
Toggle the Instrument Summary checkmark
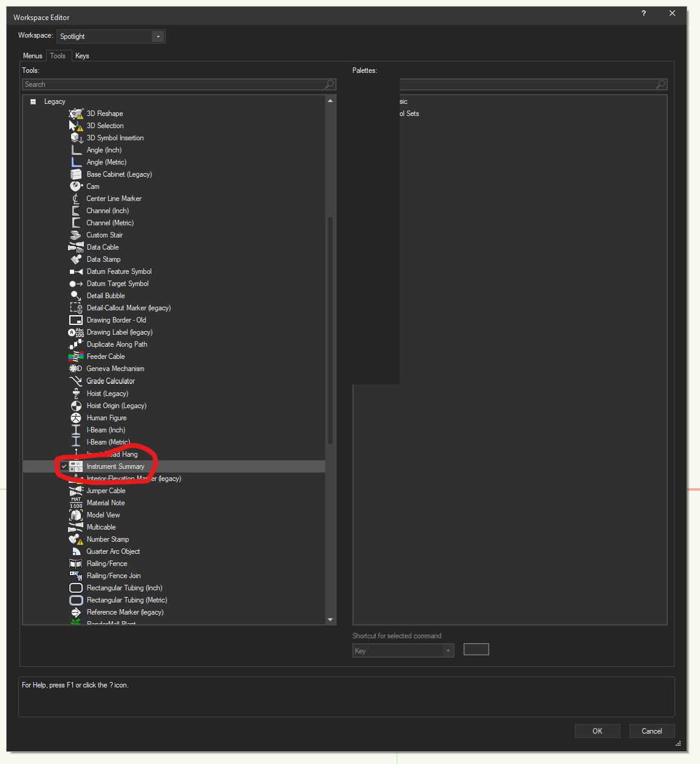pos(64,466)
